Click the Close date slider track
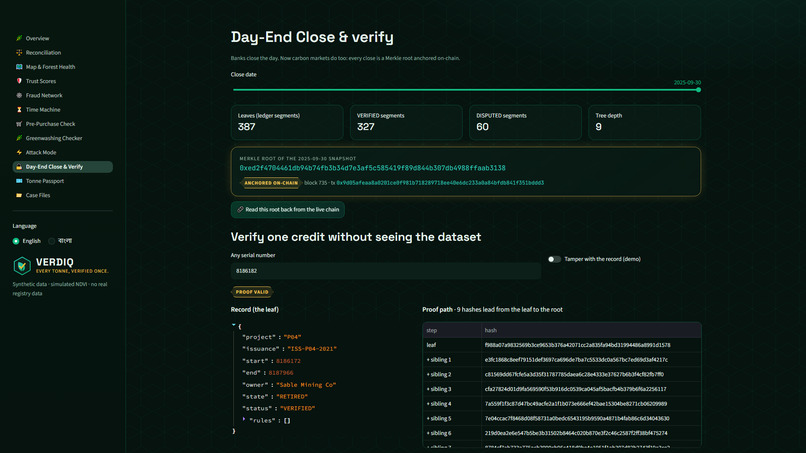This screenshot has height=453, width=806. [x=466, y=90]
